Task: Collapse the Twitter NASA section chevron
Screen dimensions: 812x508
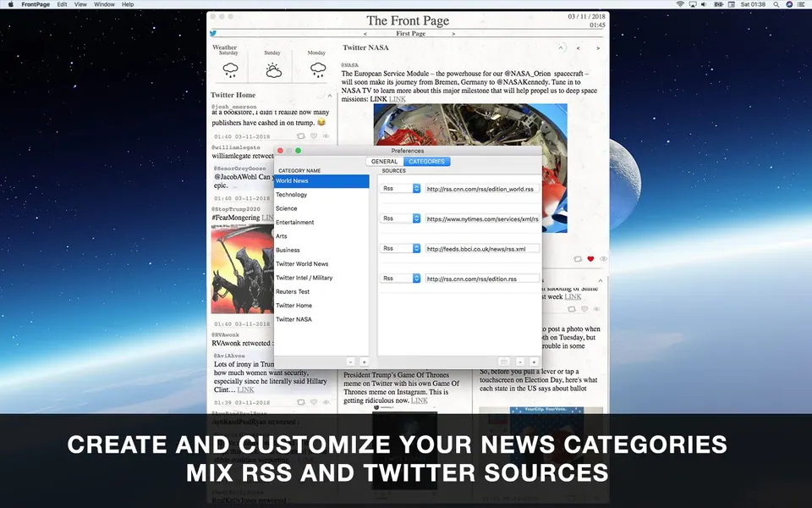Action: point(560,48)
